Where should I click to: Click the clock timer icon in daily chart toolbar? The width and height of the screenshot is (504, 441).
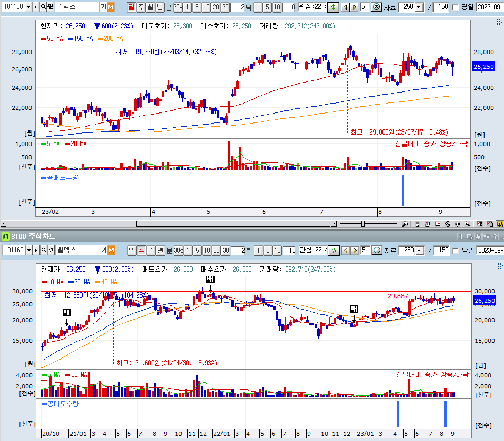tap(376, 7)
